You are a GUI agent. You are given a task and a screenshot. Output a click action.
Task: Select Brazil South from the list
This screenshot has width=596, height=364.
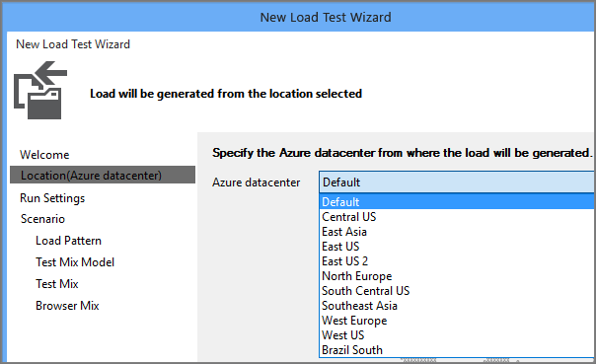click(x=457, y=350)
